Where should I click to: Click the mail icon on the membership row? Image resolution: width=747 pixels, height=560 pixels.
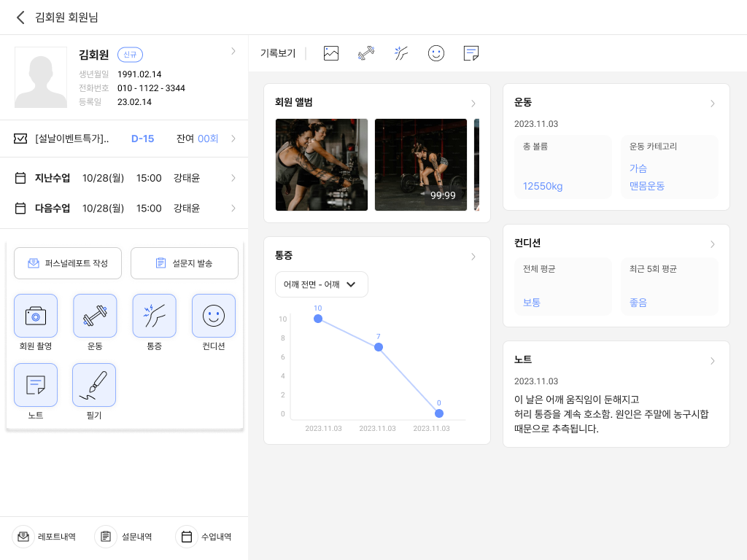pos(20,139)
